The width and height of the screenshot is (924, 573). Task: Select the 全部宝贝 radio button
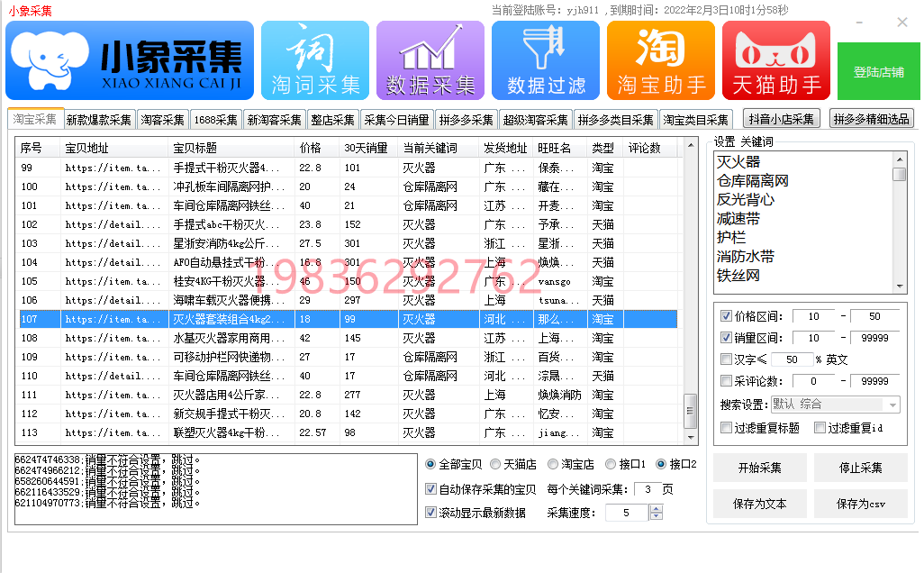(x=430, y=465)
